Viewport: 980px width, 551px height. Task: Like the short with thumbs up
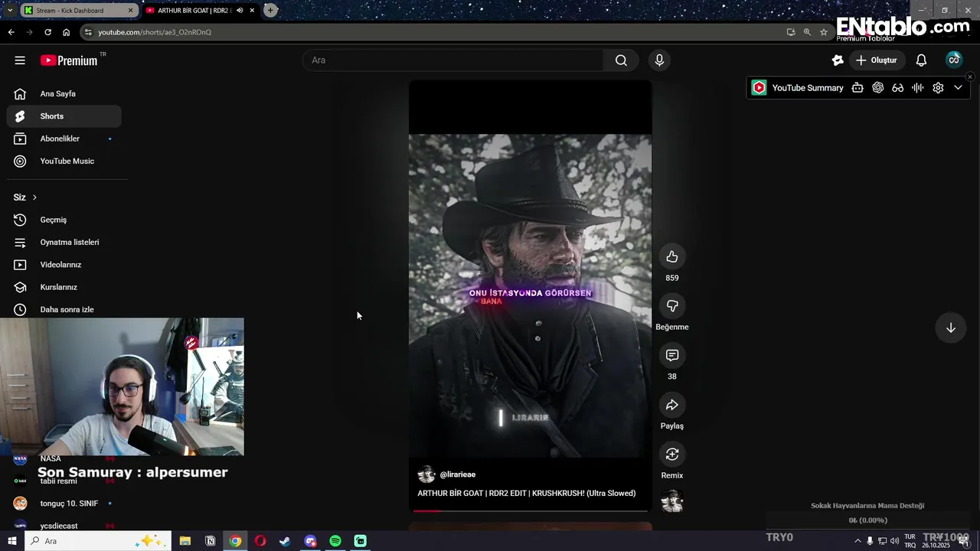672,256
